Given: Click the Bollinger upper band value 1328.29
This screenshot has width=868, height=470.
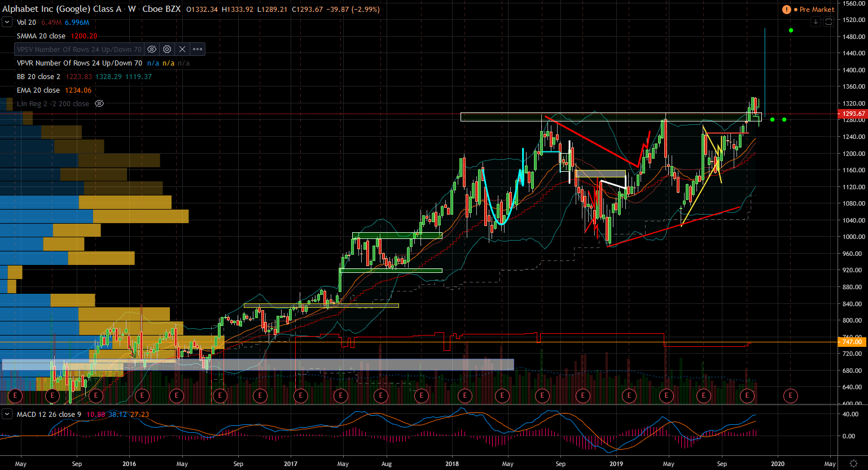Looking at the screenshot, I should [107, 77].
